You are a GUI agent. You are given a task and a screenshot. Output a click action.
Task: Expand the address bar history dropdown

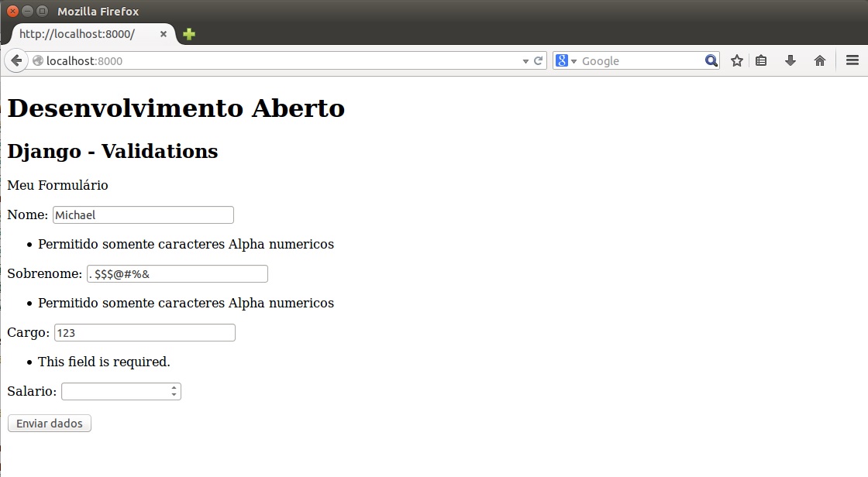[525, 60]
